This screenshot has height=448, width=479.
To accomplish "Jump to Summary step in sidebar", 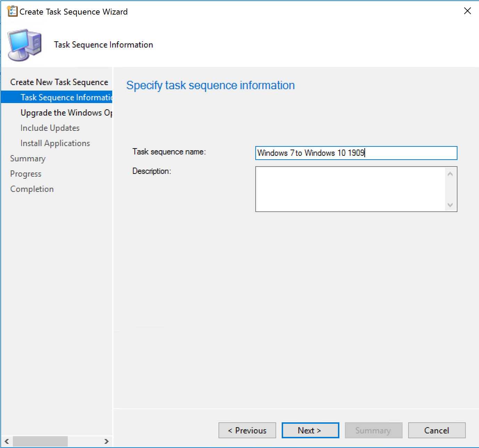I will pyautogui.click(x=28, y=159).
